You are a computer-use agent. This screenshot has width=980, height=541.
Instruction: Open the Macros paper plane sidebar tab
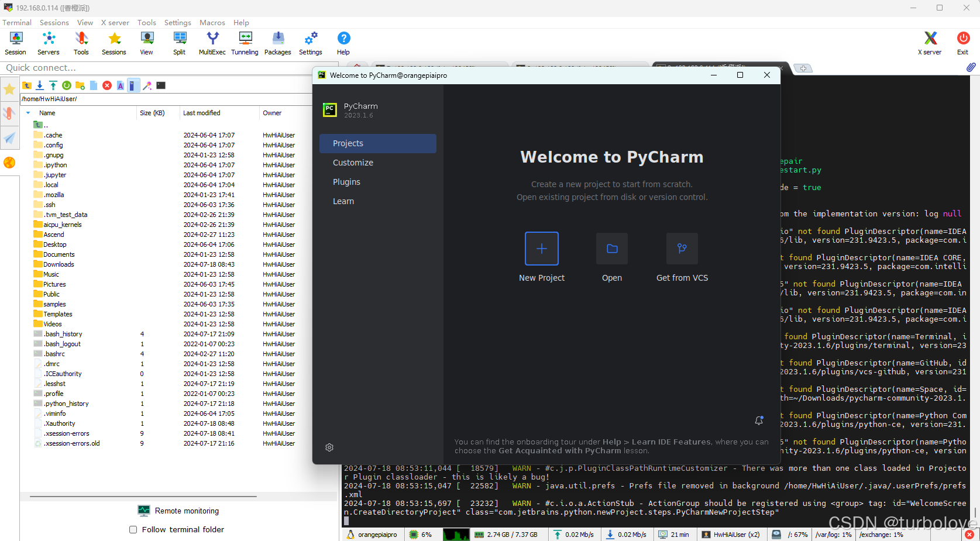pos(9,138)
